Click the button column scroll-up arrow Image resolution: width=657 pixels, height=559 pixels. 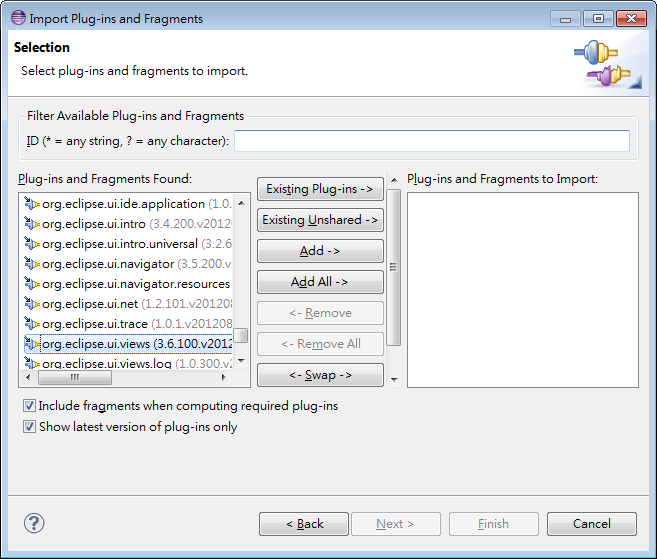[x=394, y=180]
